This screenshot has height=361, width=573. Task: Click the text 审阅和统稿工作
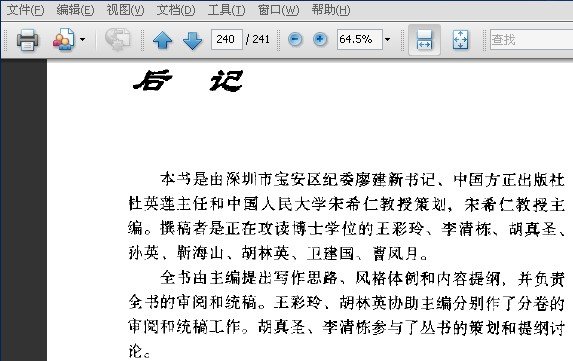[x=185, y=327]
